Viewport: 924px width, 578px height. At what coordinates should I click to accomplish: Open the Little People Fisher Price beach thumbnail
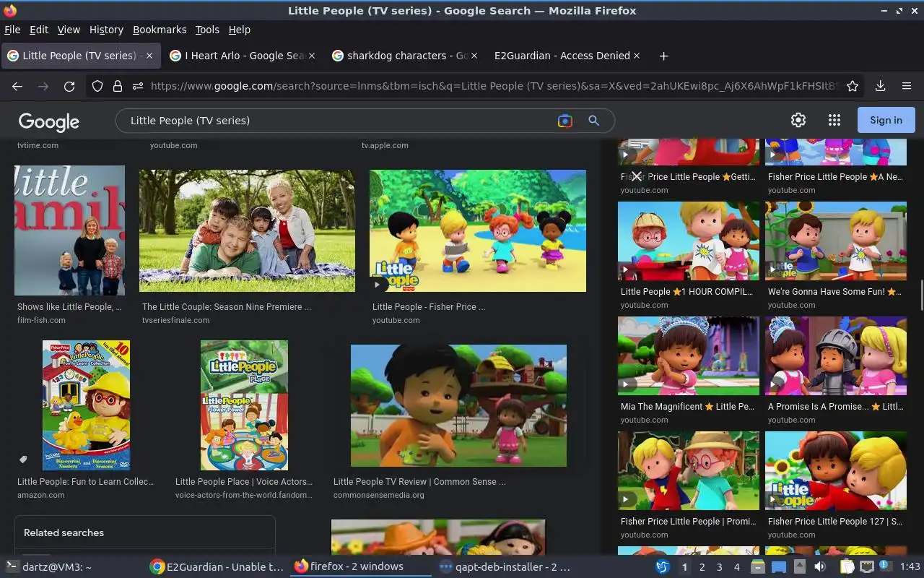click(x=478, y=231)
